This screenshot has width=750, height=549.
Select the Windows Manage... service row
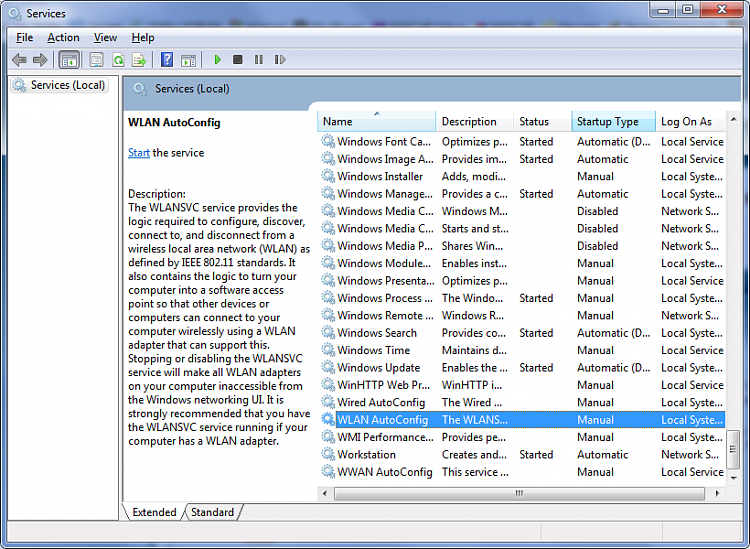pos(521,194)
